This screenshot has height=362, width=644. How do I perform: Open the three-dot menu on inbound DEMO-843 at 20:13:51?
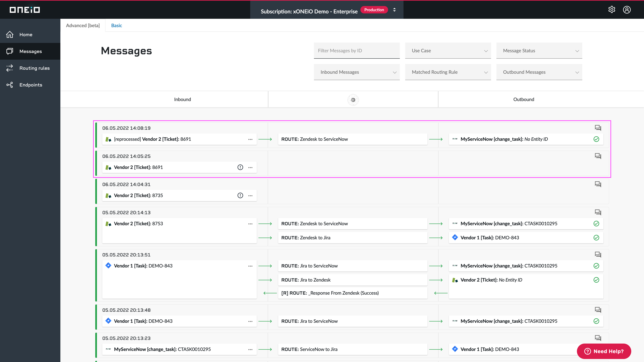click(x=250, y=266)
